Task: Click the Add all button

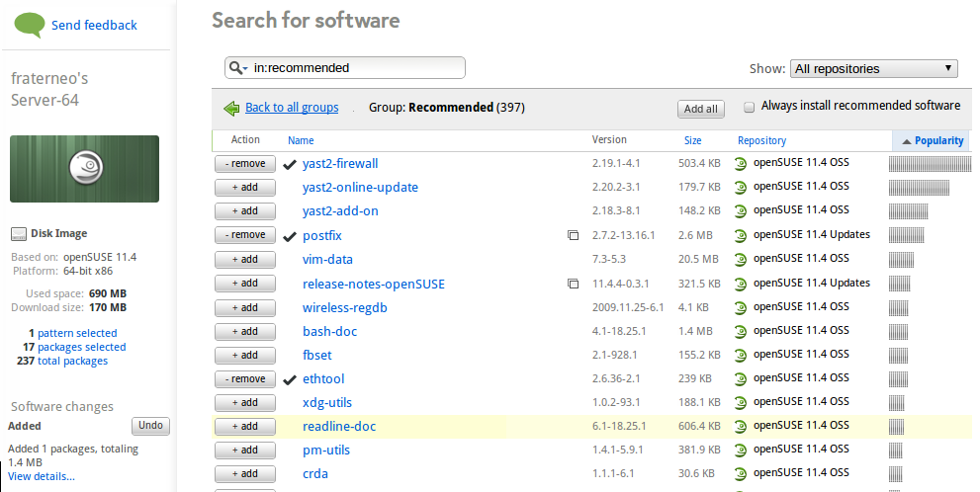Action: [x=700, y=109]
